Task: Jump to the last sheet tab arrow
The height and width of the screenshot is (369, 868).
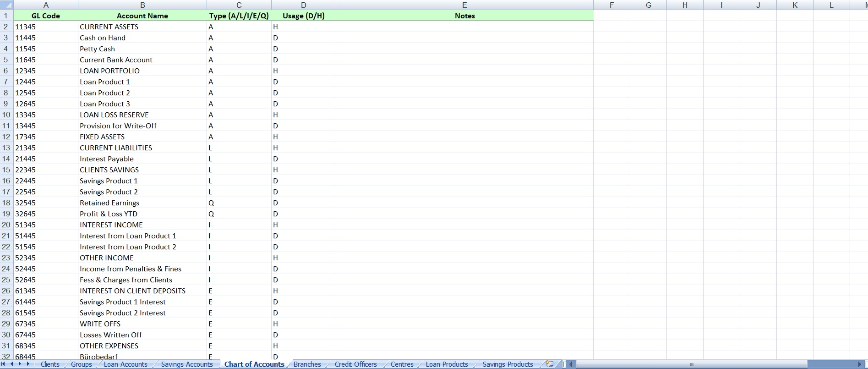Action: pos(28,364)
